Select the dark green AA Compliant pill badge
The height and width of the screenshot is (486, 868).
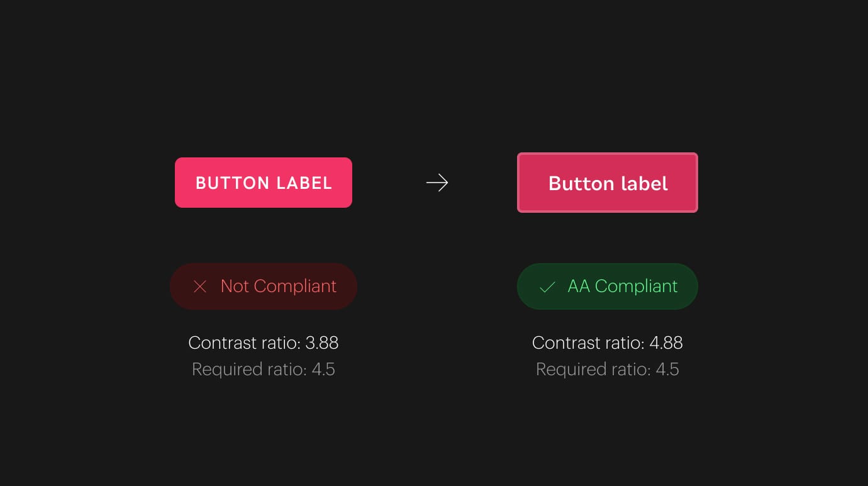[x=608, y=286]
